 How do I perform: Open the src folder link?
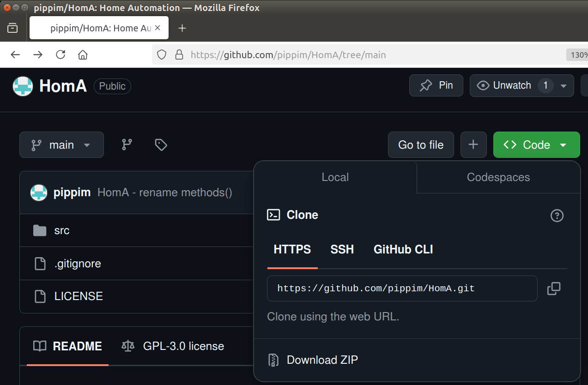pyautogui.click(x=62, y=230)
